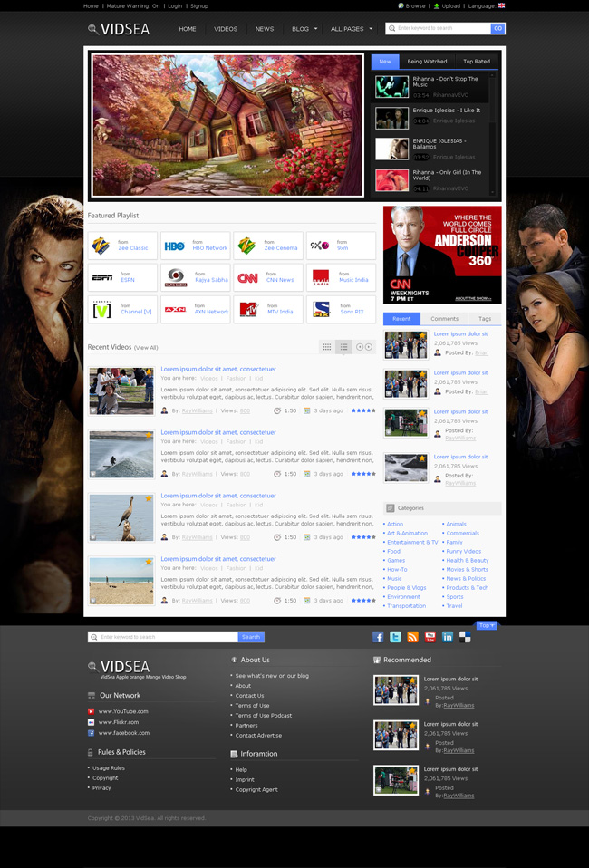Click the View All recent videos link
589x868 pixels.
coord(146,348)
